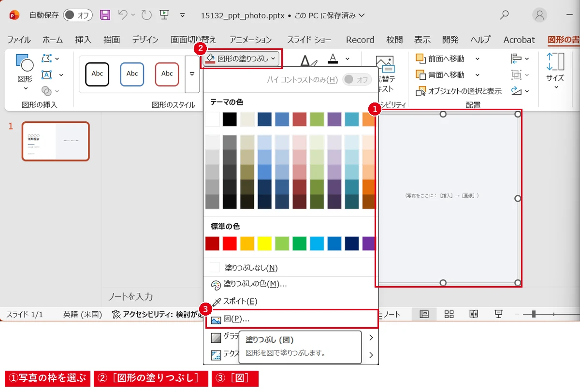Image resolution: width=580 pixels, height=392 pixels.
Task: Pick the yellow standard color swatch
Action: (x=264, y=243)
